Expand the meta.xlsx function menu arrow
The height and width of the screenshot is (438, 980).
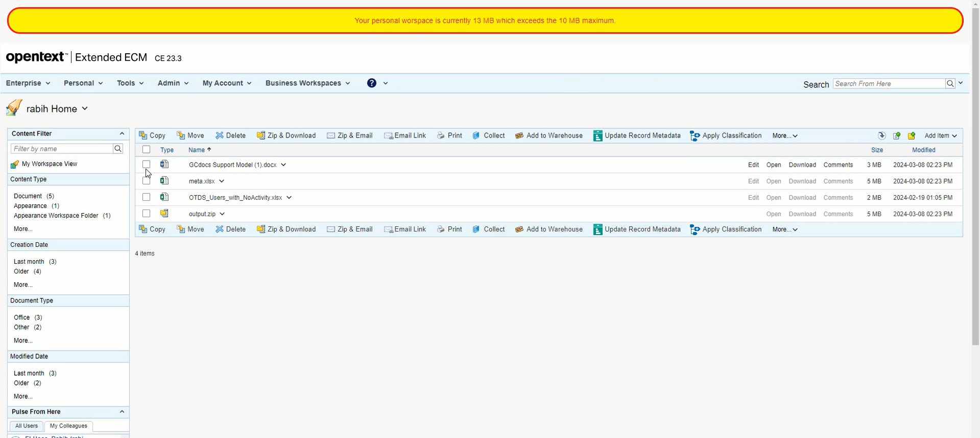click(x=222, y=181)
